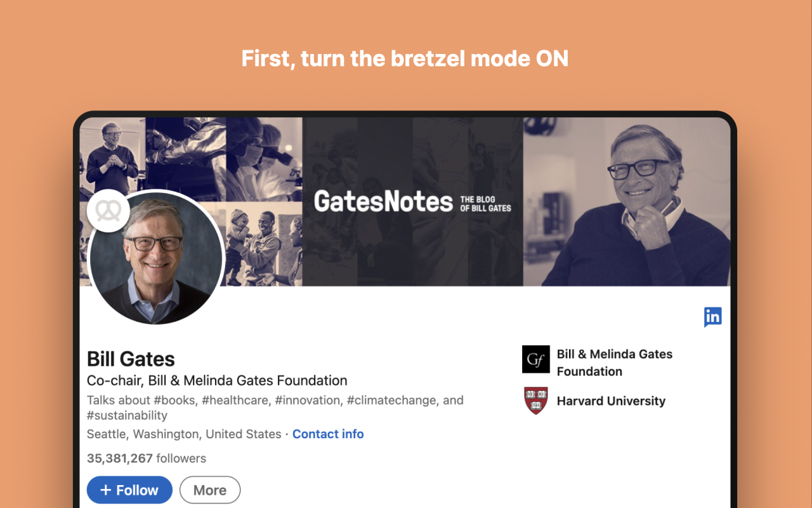Open the Contact info link
This screenshot has width=812, height=508.
tap(328, 434)
